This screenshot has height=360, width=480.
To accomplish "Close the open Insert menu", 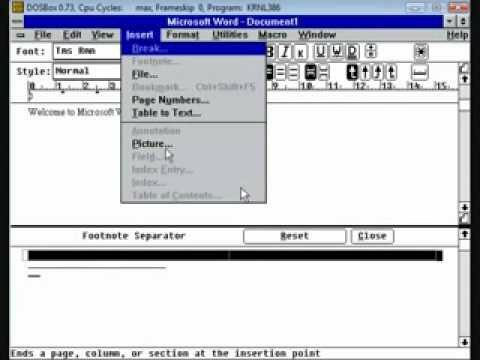I will click(140, 35).
